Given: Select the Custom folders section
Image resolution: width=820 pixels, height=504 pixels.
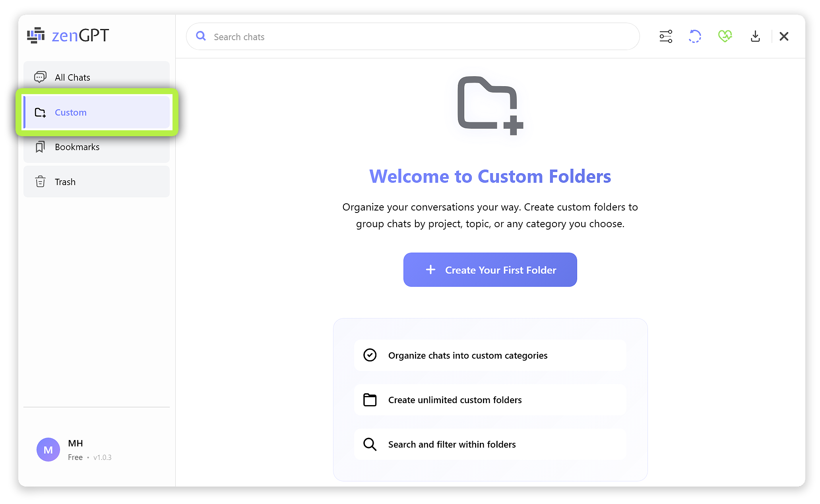Looking at the screenshot, I should 71,112.
